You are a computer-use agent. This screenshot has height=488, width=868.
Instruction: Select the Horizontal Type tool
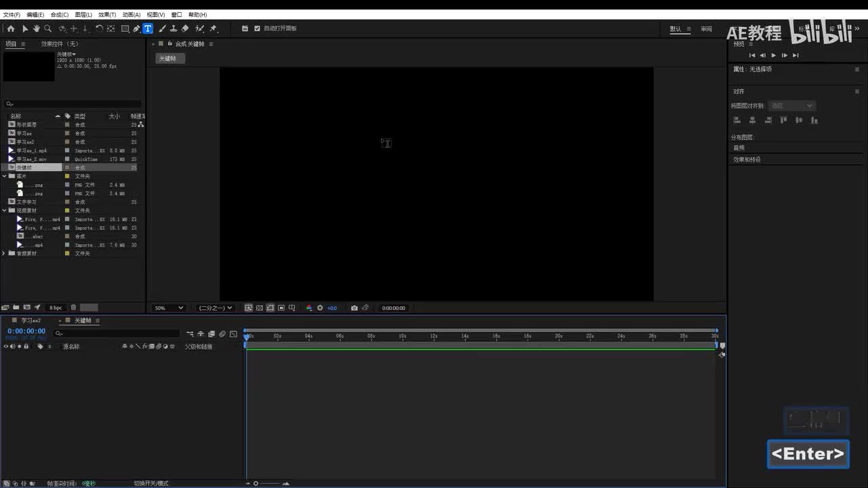(x=147, y=28)
